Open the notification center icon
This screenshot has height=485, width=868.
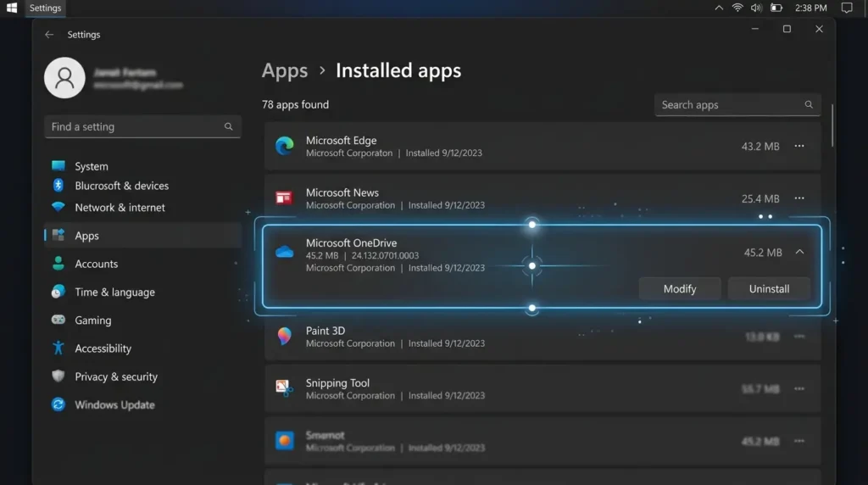pos(847,8)
